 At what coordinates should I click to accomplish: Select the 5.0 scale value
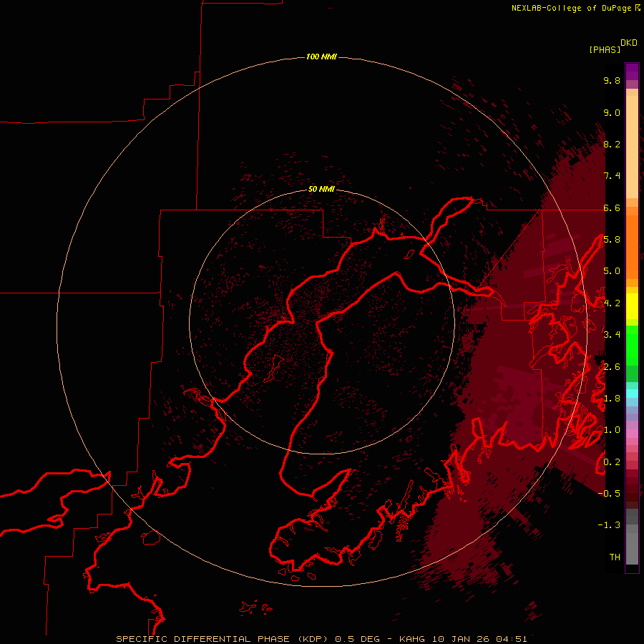coord(612,271)
